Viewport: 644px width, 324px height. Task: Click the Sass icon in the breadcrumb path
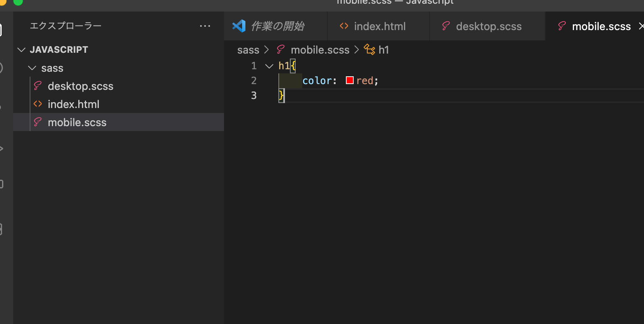(x=281, y=50)
